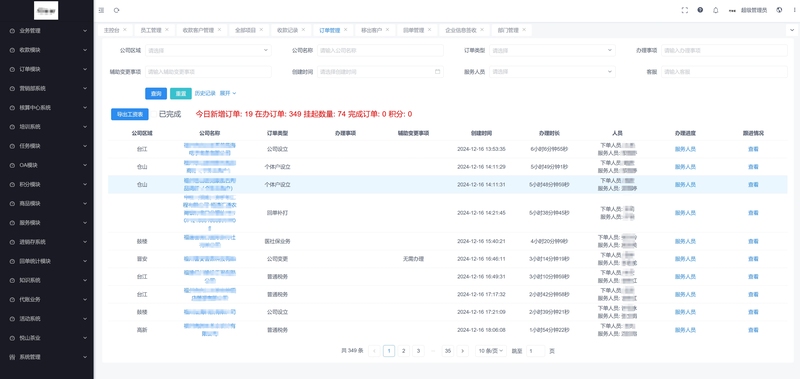800x379 pixels.
Task: Close the 回单管理 tab
Action: tap(429, 30)
